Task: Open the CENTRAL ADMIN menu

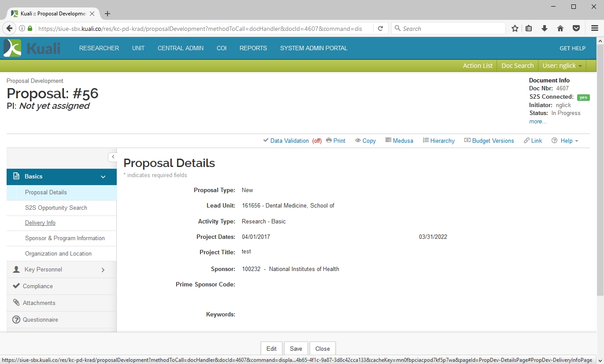Action: point(181,48)
